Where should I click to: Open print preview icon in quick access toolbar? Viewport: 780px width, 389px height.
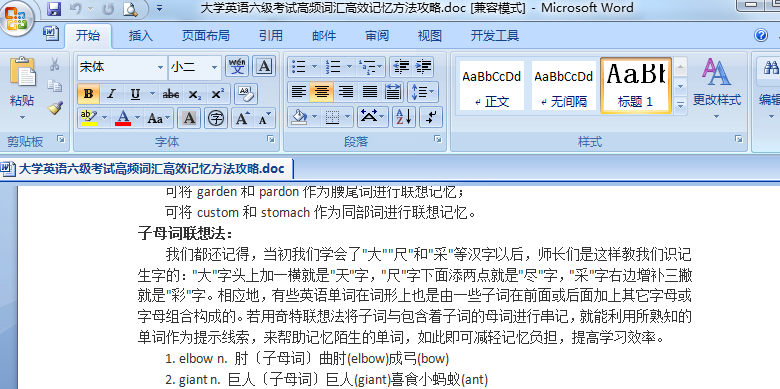[130, 8]
